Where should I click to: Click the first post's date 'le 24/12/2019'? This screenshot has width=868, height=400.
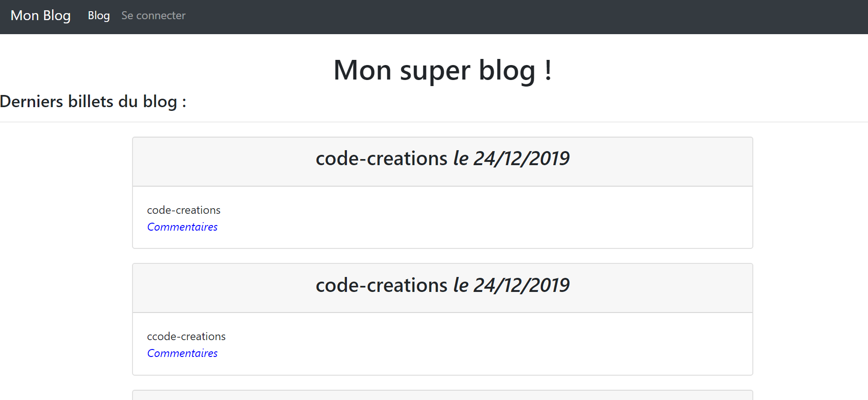[x=511, y=159]
